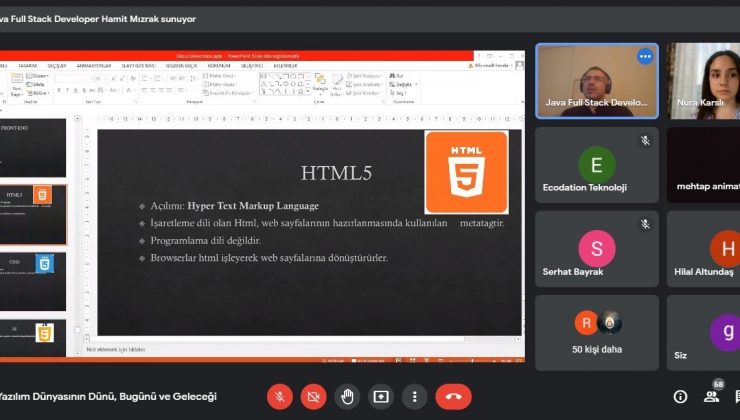Select Ecodation Teknoloji participant tile
740x420 pixels.
pos(596,165)
